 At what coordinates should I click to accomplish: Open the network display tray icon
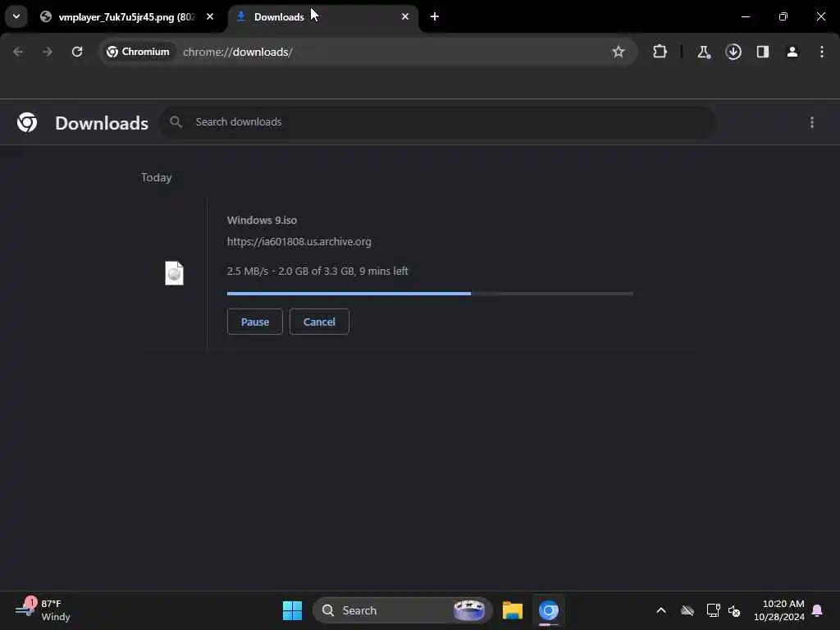coord(713,610)
